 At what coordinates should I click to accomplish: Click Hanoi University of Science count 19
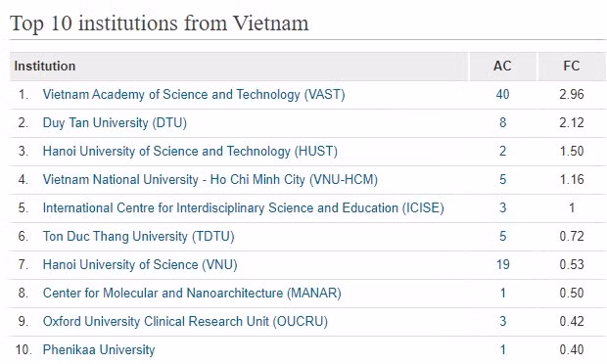point(502,264)
